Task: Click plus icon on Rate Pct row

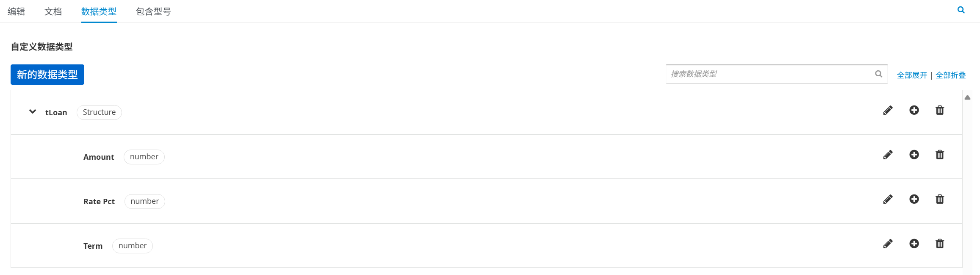Action: 914,199
